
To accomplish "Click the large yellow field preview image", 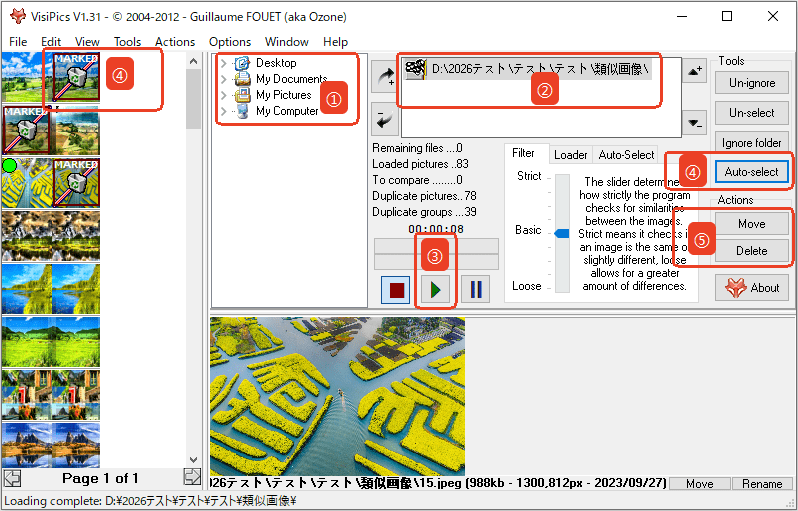I will [337, 396].
